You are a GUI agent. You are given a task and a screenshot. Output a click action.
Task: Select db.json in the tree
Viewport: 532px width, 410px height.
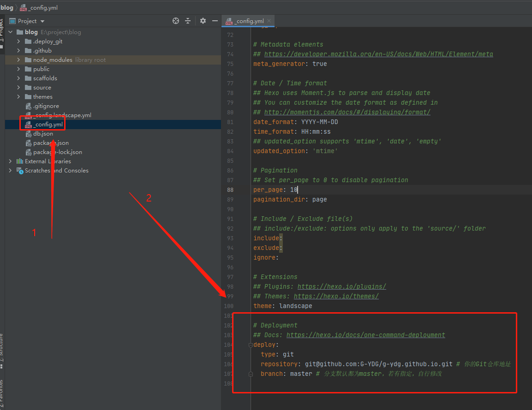43,134
